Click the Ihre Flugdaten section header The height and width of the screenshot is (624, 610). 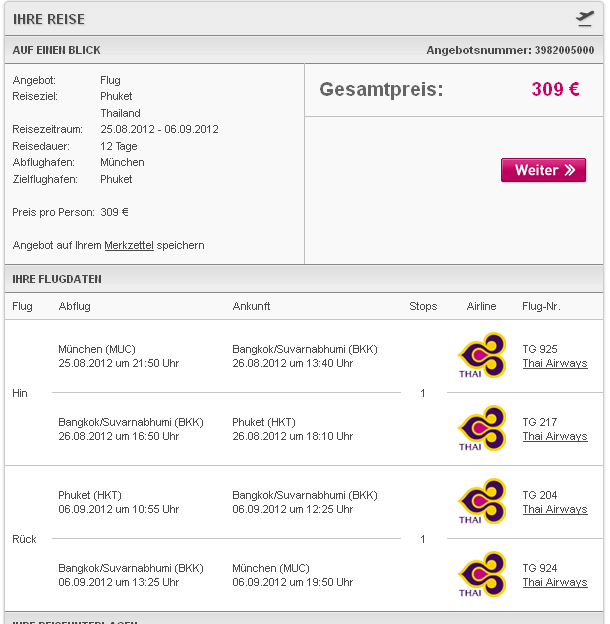point(304,279)
